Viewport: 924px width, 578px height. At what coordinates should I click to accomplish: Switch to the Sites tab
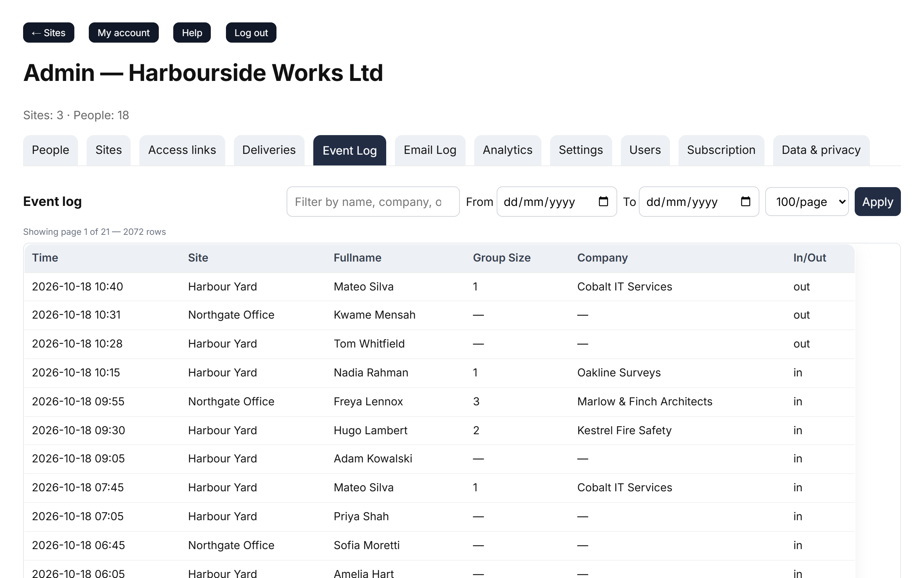tap(108, 150)
